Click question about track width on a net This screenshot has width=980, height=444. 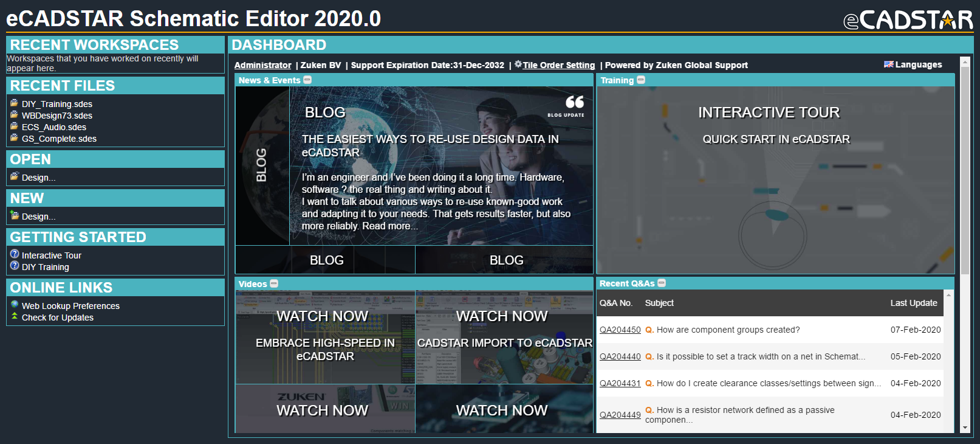pos(761,356)
